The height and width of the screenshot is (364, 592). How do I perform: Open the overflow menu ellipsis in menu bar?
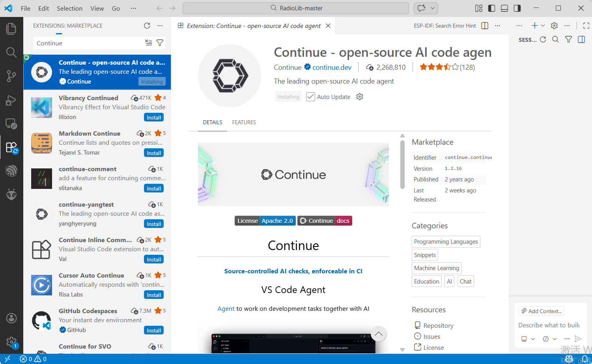pyautogui.click(x=133, y=8)
